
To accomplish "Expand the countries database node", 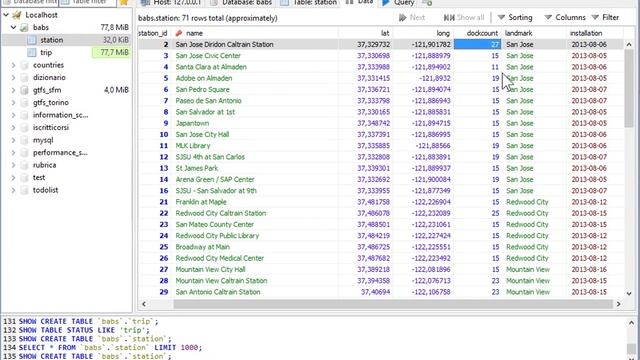I will 13,65.
